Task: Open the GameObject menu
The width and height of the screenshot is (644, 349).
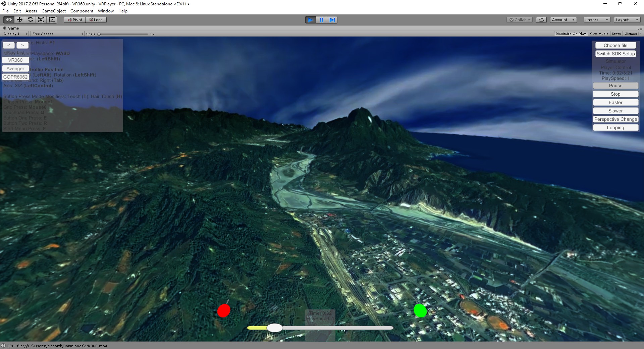Action: (54, 11)
